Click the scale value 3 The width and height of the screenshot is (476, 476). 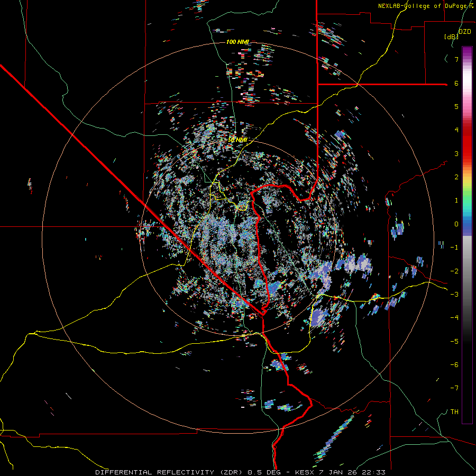pyautogui.click(x=456, y=153)
